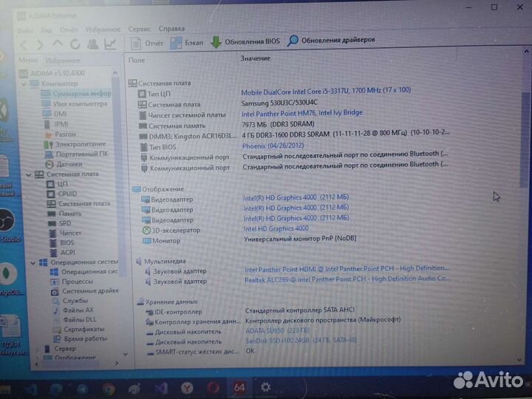Select Суммарная информация in tree
532x399 pixels.
[x=76, y=93]
